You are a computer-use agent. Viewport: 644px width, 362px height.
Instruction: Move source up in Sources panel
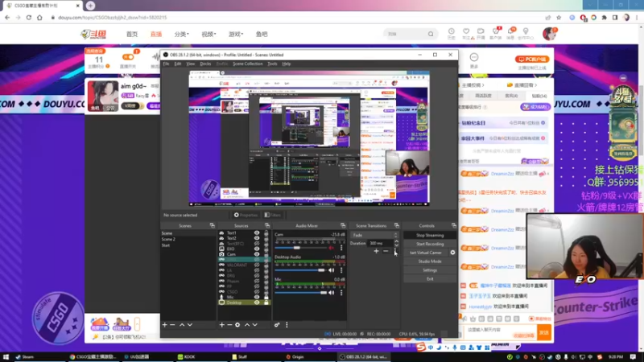point(247,325)
